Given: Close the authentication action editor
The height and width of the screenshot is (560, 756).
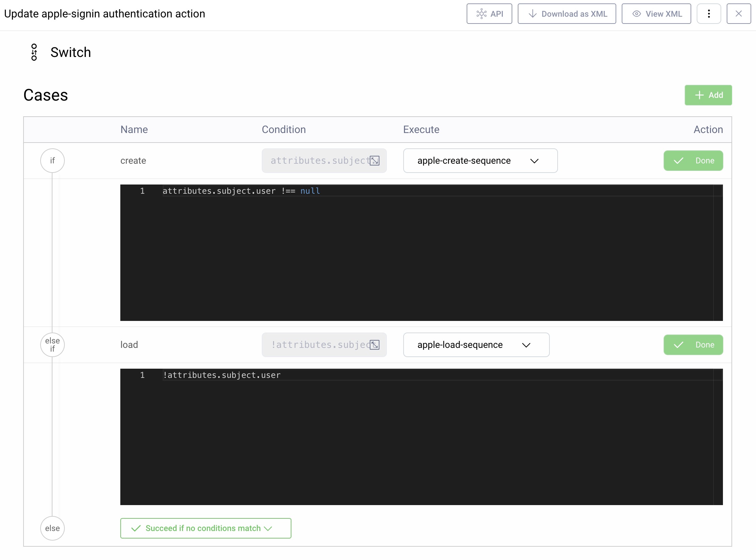Looking at the screenshot, I should click(739, 14).
